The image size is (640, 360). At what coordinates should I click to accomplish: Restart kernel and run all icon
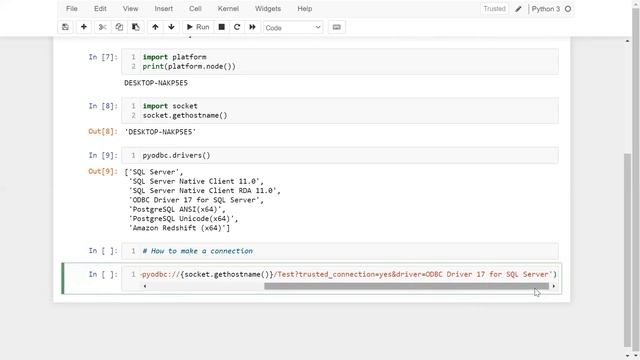click(x=252, y=27)
